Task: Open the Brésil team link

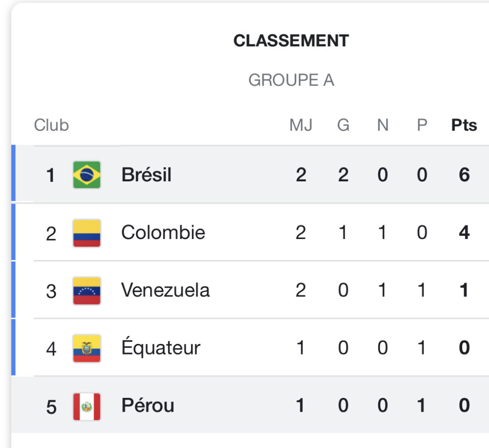Action: (x=146, y=175)
